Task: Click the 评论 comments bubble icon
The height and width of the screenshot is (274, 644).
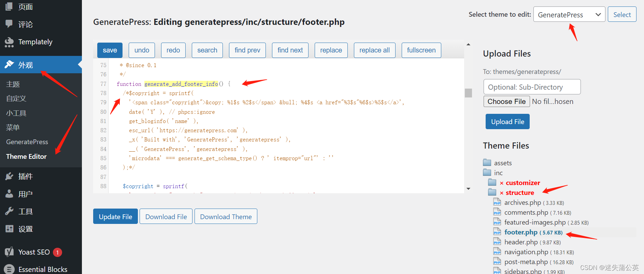Action: tap(9, 24)
